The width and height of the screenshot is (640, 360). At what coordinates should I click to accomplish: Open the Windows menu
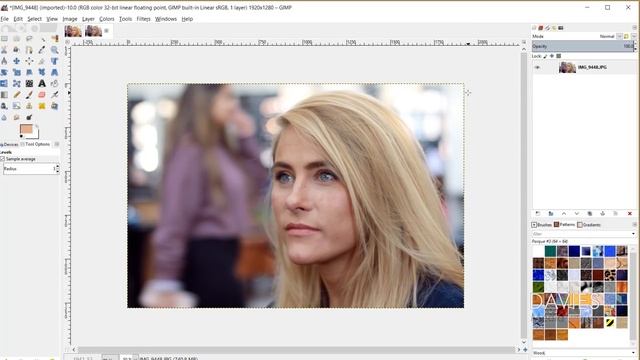click(166, 19)
